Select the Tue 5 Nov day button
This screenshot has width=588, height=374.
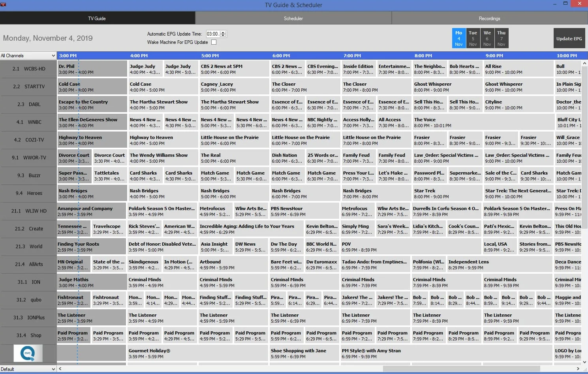tap(473, 38)
